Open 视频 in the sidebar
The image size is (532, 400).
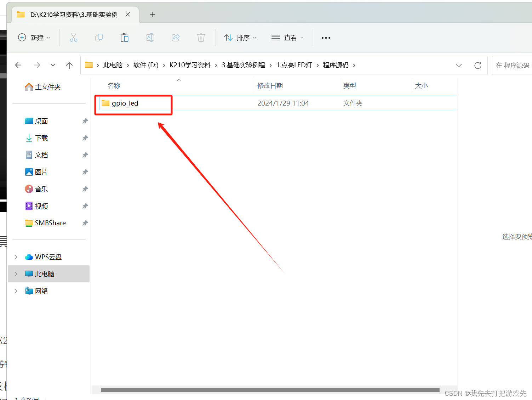coord(36,206)
